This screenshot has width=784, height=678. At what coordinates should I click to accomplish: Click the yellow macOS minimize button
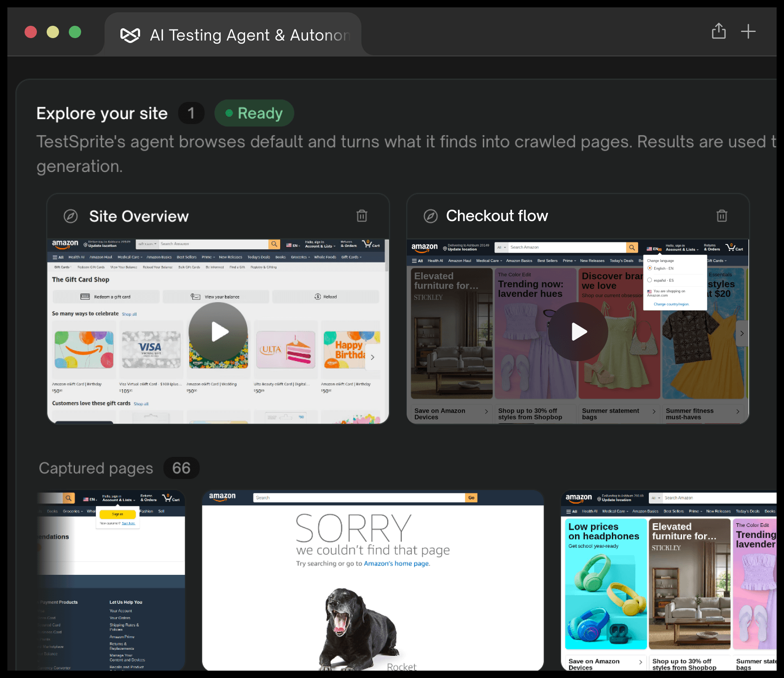(x=53, y=32)
